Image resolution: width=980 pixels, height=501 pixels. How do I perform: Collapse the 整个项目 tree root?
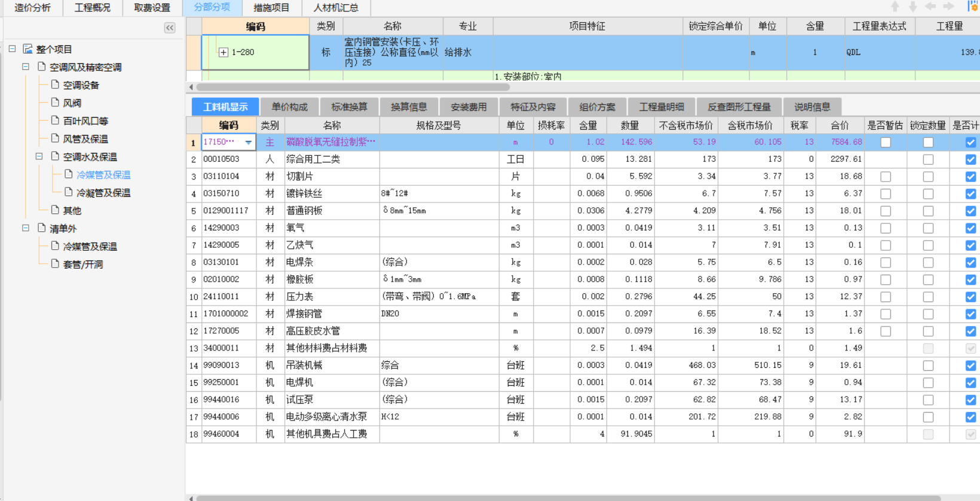pyautogui.click(x=12, y=49)
